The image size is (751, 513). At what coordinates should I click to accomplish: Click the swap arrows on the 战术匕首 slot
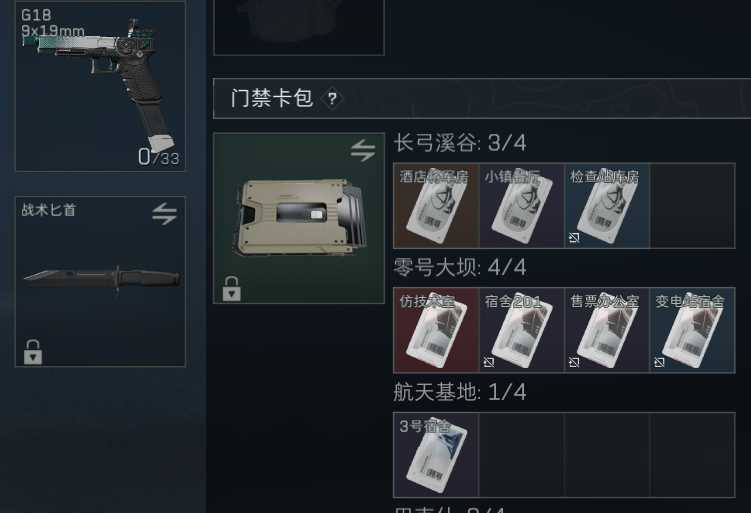click(164, 214)
